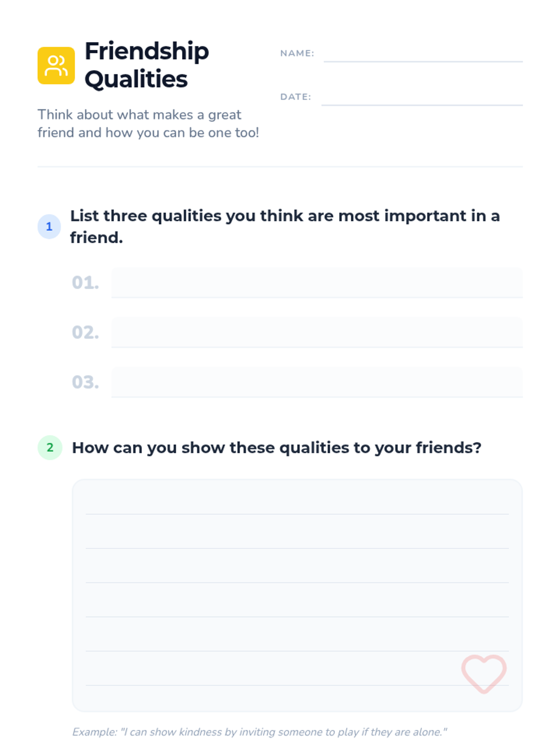The width and height of the screenshot is (560, 747).
Task: Click the 'How can you show' question heading
Action: pos(277,448)
